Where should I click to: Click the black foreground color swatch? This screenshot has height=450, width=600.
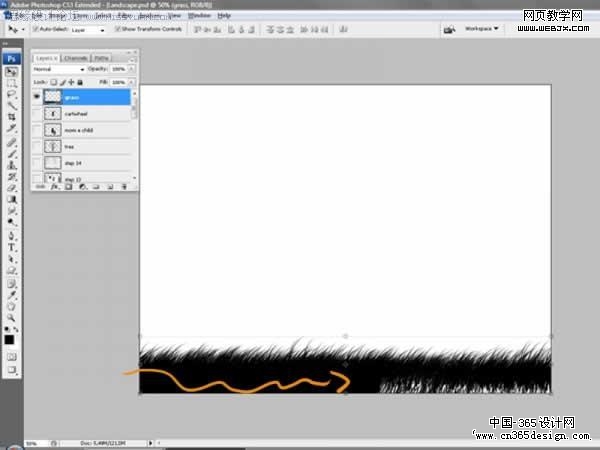click(9, 340)
